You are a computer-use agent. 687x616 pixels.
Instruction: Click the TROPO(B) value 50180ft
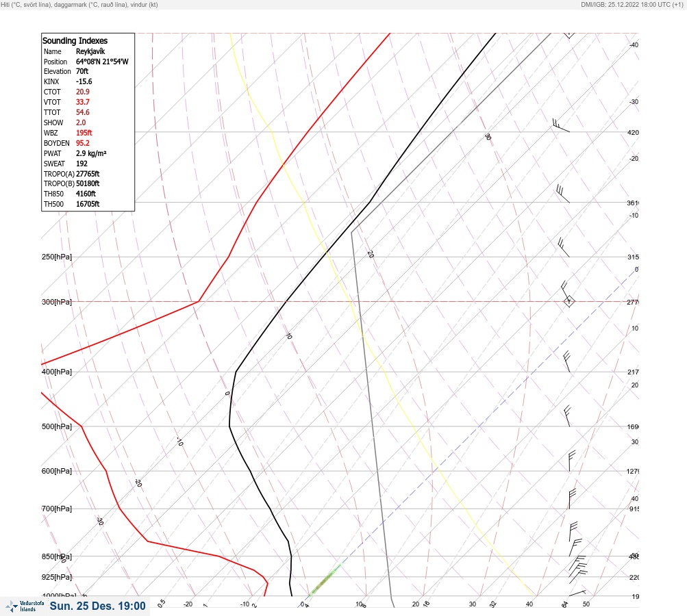pyautogui.click(x=88, y=183)
